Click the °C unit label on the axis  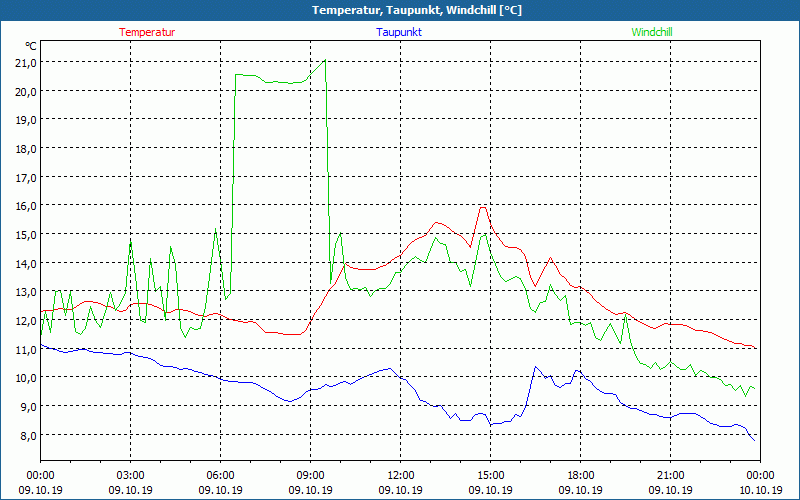point(30,46)
